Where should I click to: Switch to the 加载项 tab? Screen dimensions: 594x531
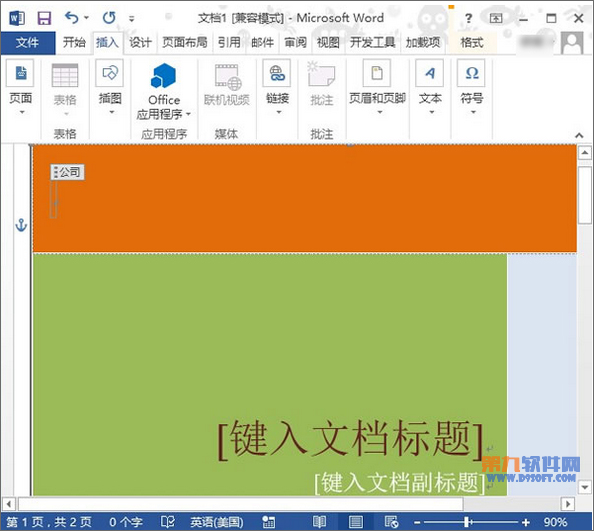coord(423,42)
